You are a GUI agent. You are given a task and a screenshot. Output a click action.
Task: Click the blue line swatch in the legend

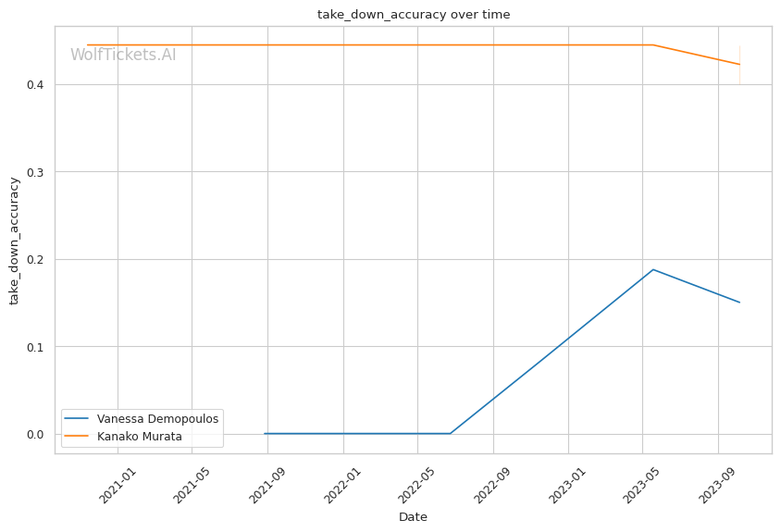point(79,419)
